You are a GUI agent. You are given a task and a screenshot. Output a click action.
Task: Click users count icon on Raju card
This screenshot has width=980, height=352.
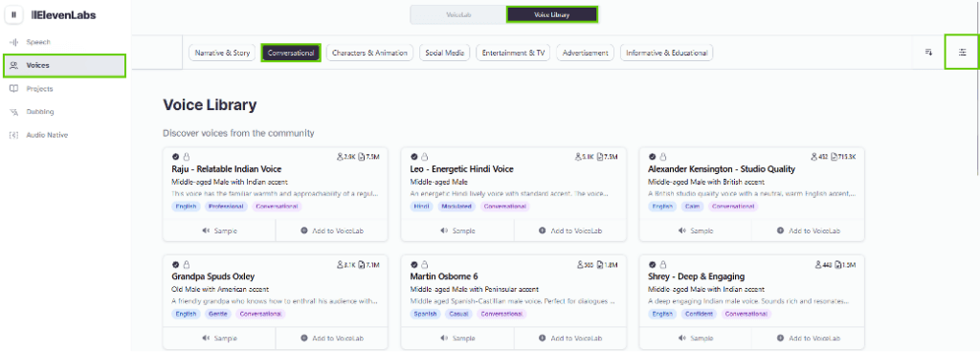340,157
